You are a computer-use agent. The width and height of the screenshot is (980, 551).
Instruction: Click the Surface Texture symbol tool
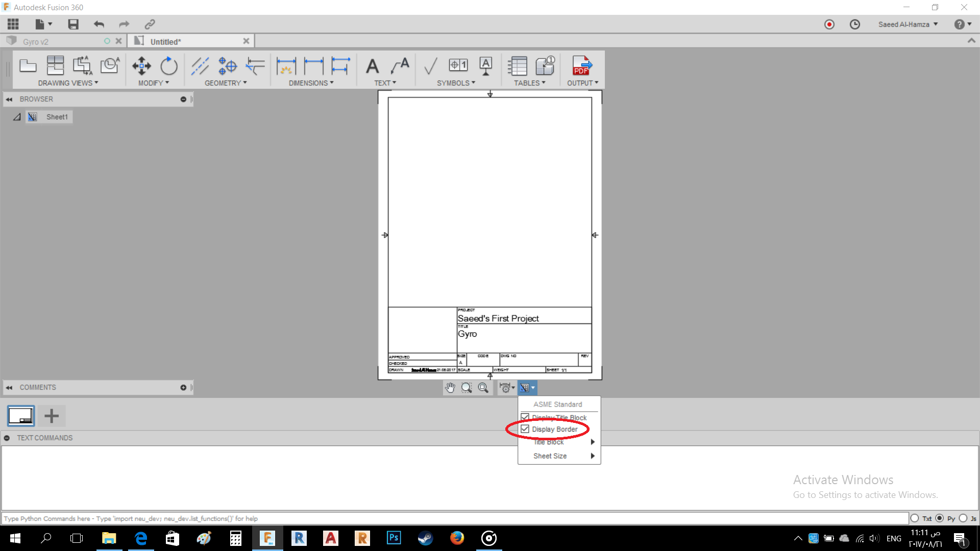tap(430, 67)
